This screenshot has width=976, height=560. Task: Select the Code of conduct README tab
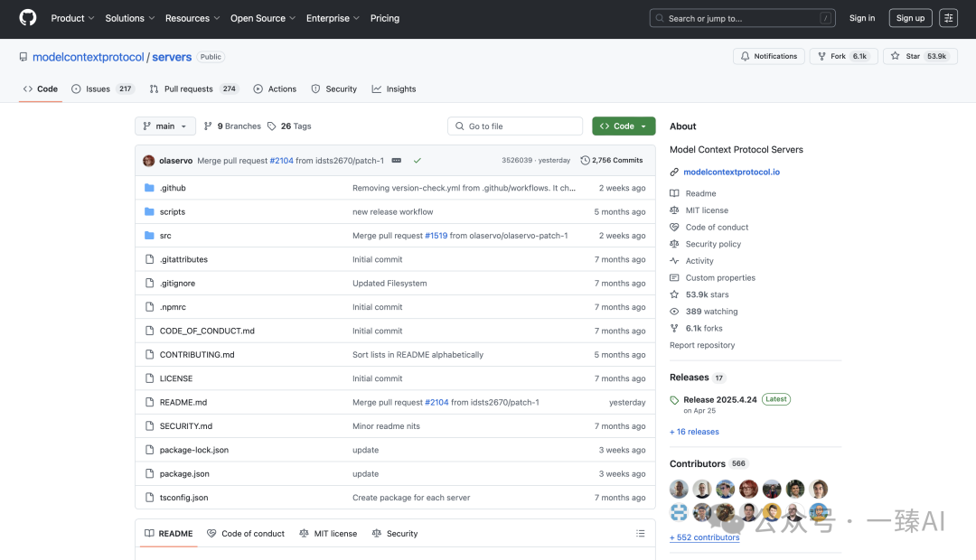click(246, 533)
